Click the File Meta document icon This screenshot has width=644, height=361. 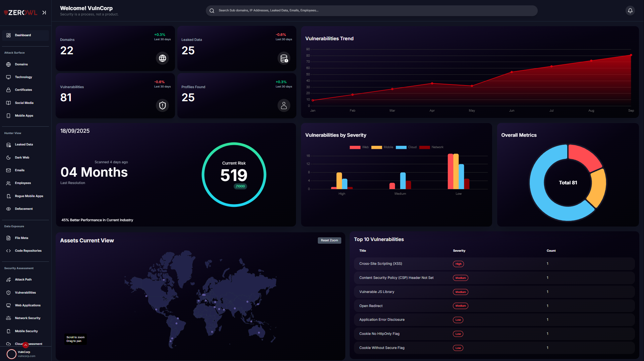pos(9,238)
